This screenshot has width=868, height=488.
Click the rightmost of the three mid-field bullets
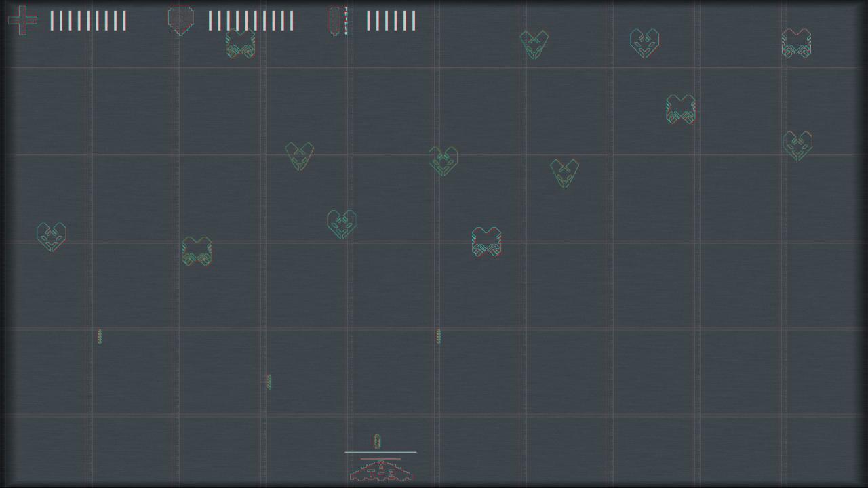438,336
